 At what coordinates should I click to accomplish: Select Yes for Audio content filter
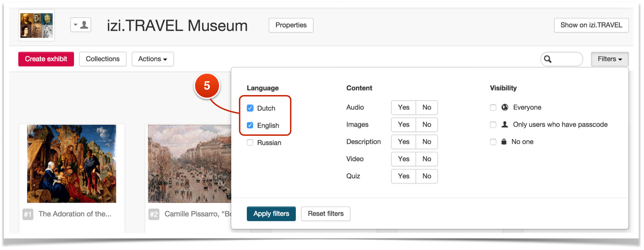403,108
